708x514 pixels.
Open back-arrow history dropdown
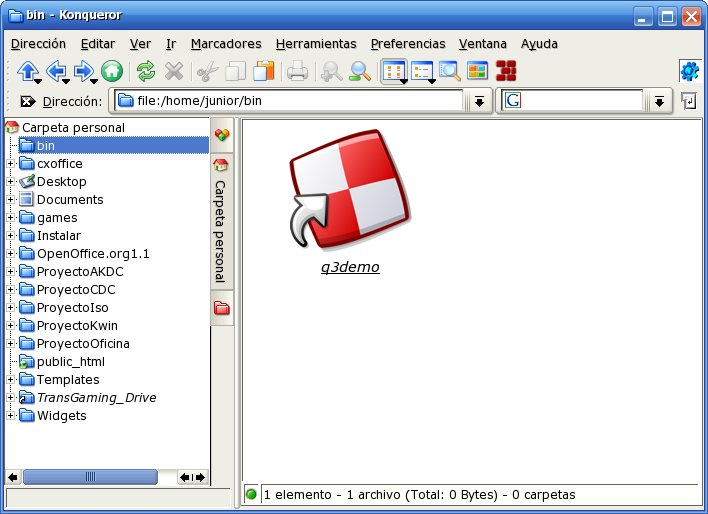[x=66, y=81]
